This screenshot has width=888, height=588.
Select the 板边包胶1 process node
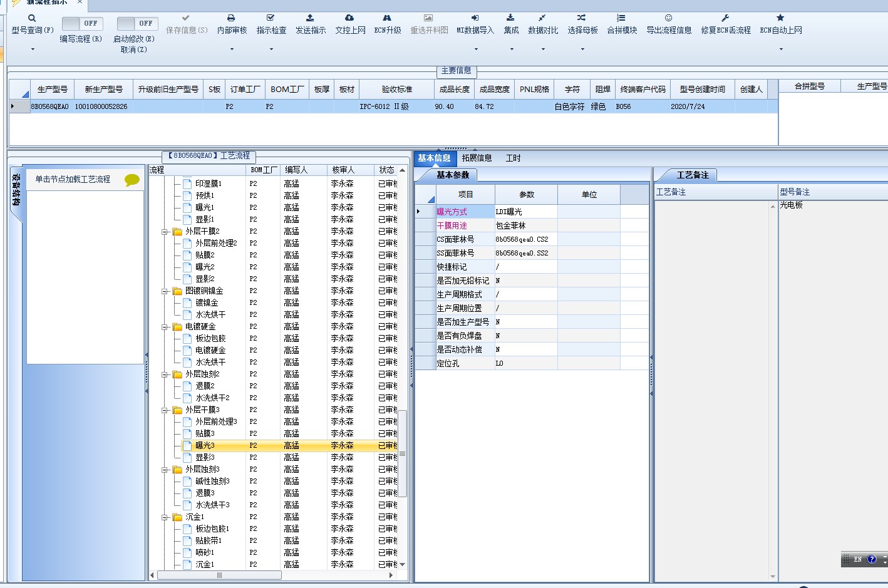[212, 529]
